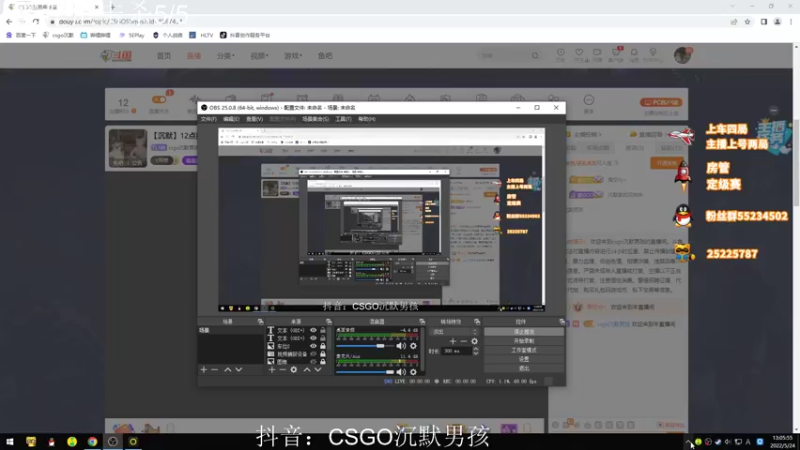The height and width of the screenshot is (450, 800).
Task: Show hidden system tray icons chevron
Action: click(688, 442)
